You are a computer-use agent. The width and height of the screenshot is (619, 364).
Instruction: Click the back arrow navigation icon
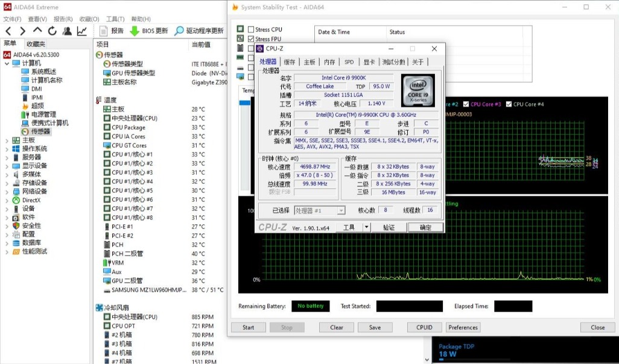pos(8,30)
